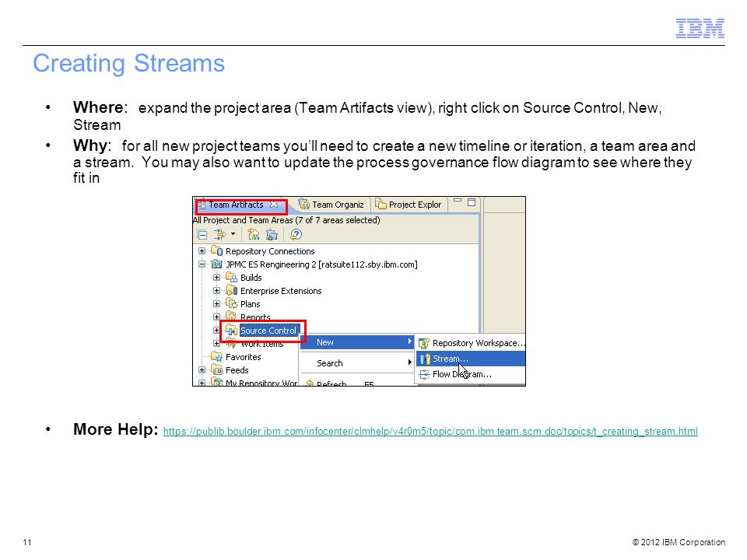Click 'All Project and Team Areas' filter text
This screenshot has width=747, height=560.
[286, 220]
